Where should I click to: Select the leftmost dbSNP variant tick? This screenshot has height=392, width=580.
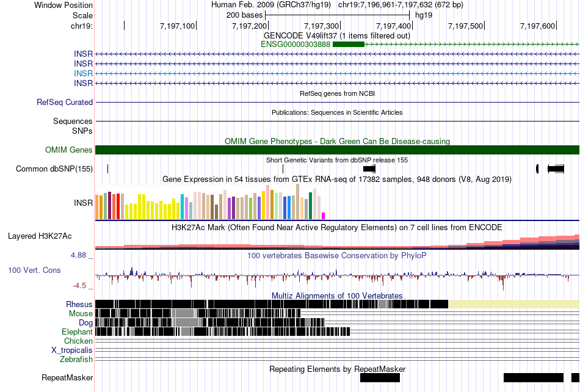(107, 169)
